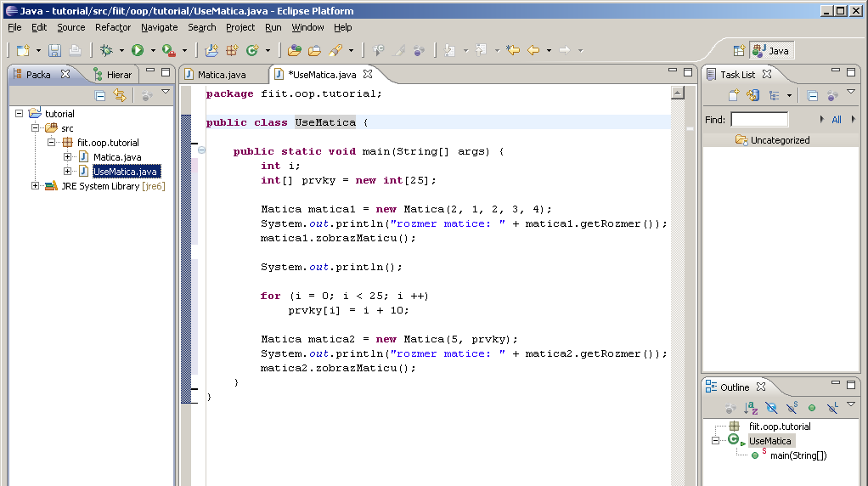Expand the JRE System Library node
The height and width of the screenshot is (486, 868).
[35, 186]
